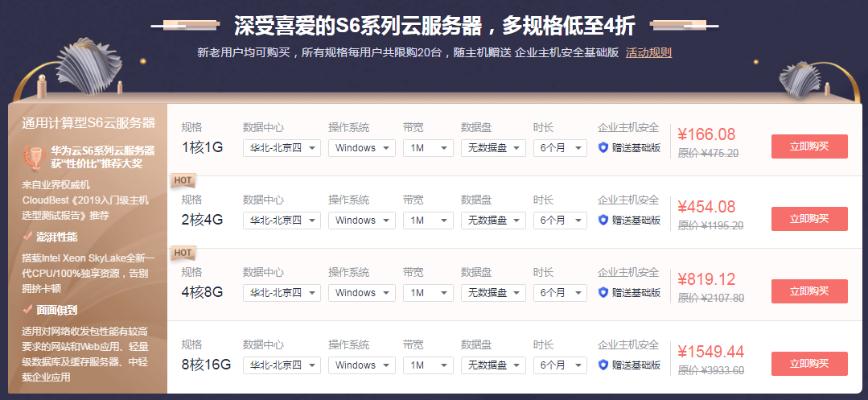This screenshot has width=868, height=400.
Task: Click the HOT badge on 4核8G row
Action: [x=182, y=254]
